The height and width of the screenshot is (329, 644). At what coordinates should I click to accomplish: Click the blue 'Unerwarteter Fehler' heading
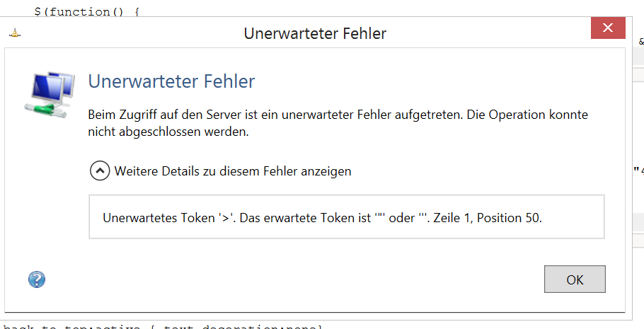click(x=172, y=81)
